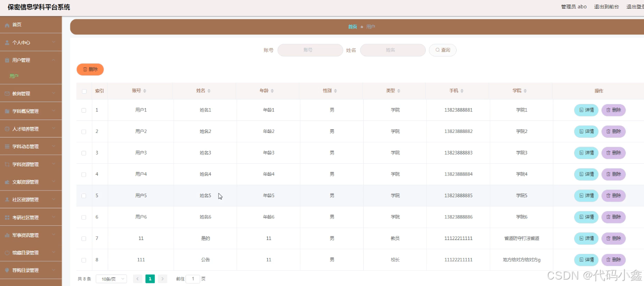Click the 学科动态管理 grid icon

(7, 147)
